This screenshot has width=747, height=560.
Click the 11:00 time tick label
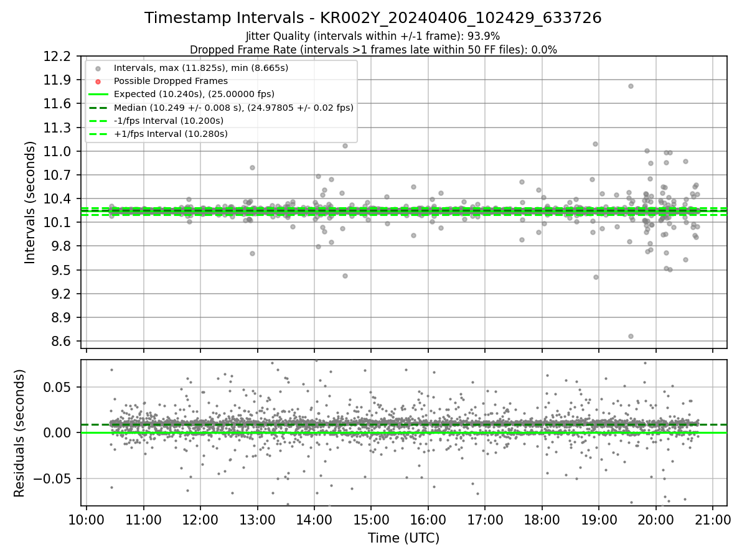pos(144,519)
